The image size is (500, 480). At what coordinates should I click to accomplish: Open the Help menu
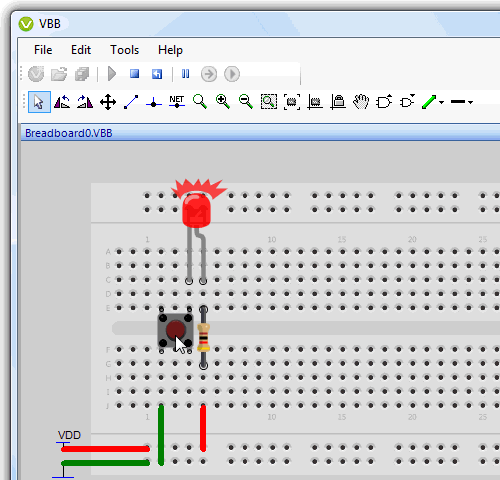170,50
